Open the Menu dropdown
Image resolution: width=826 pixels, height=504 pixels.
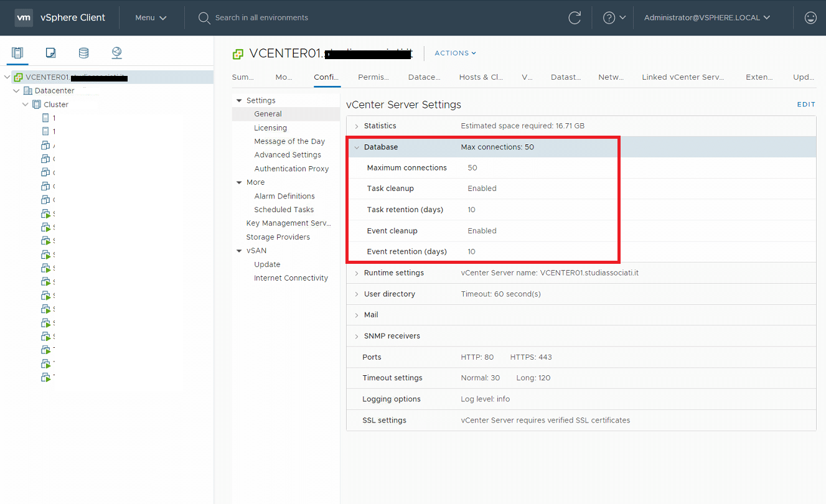pos(151,18)
